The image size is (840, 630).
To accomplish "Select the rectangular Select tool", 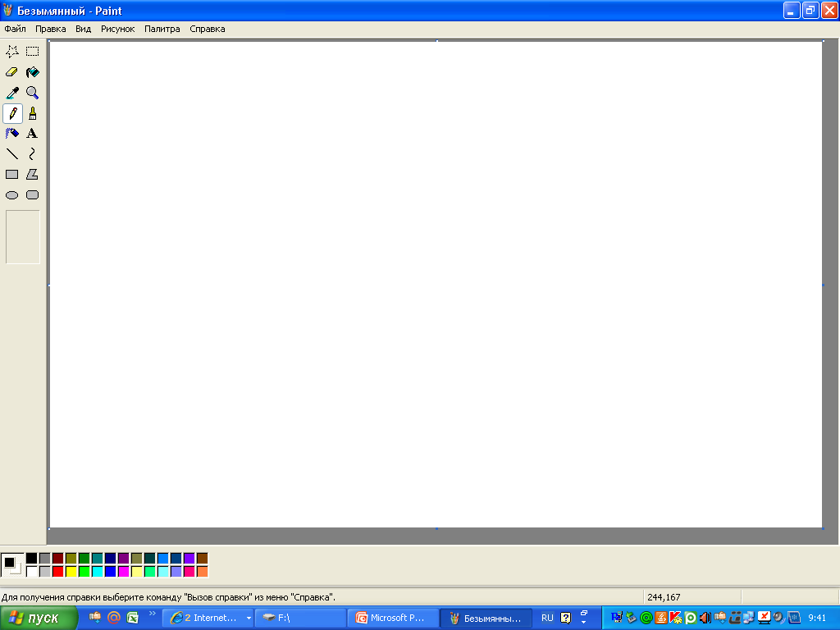I will coord(33,52).
